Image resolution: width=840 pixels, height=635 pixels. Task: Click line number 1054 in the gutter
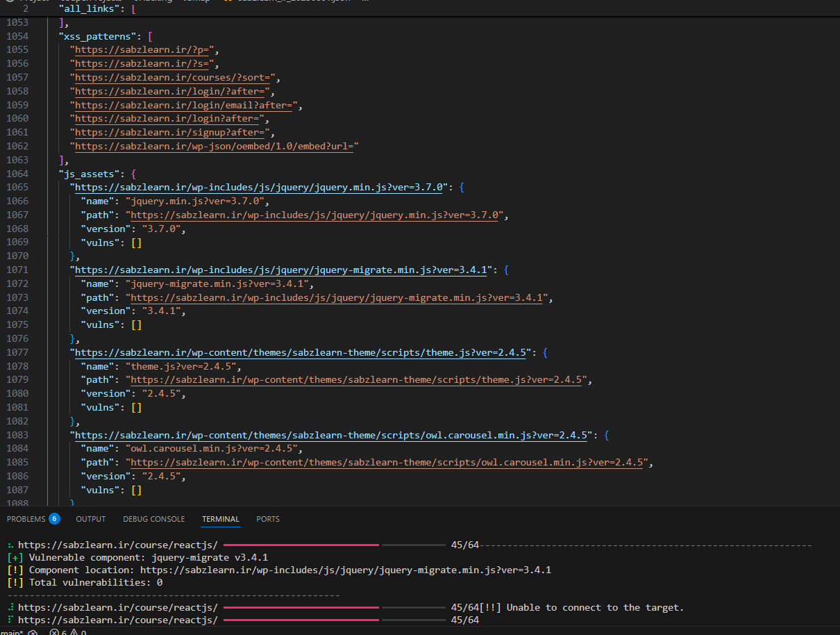pos(17,36)
